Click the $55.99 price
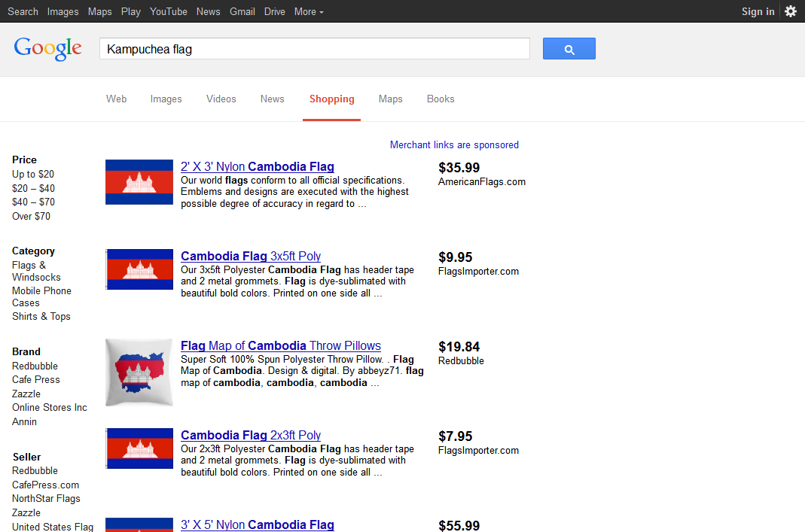The width and height of the screenshot is (805, 532). pos(459,525)
